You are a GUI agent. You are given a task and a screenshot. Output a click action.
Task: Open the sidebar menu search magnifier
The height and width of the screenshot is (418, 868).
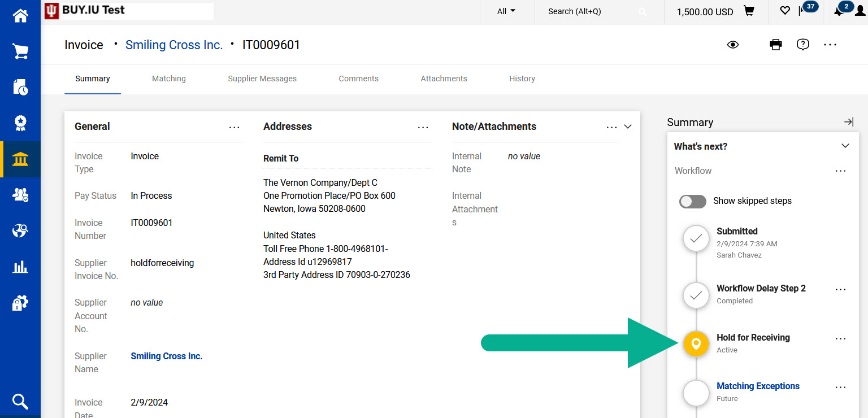(20, 402)
